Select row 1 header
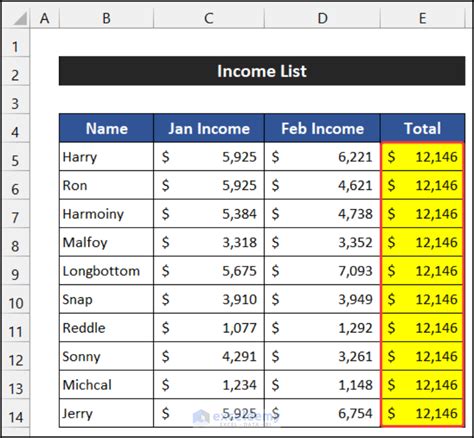This screenshot has height=438, width=474. coord(15,43)
